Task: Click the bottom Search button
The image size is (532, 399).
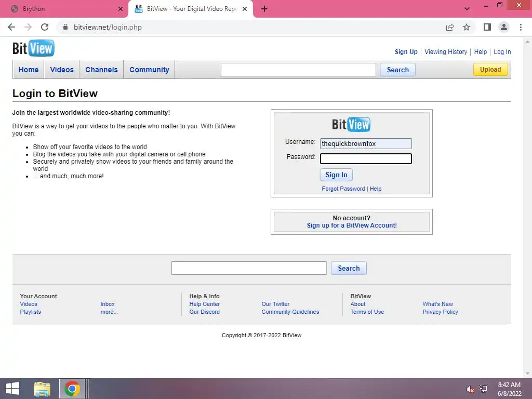Action: pyautogui.click(x=349, y=268)
